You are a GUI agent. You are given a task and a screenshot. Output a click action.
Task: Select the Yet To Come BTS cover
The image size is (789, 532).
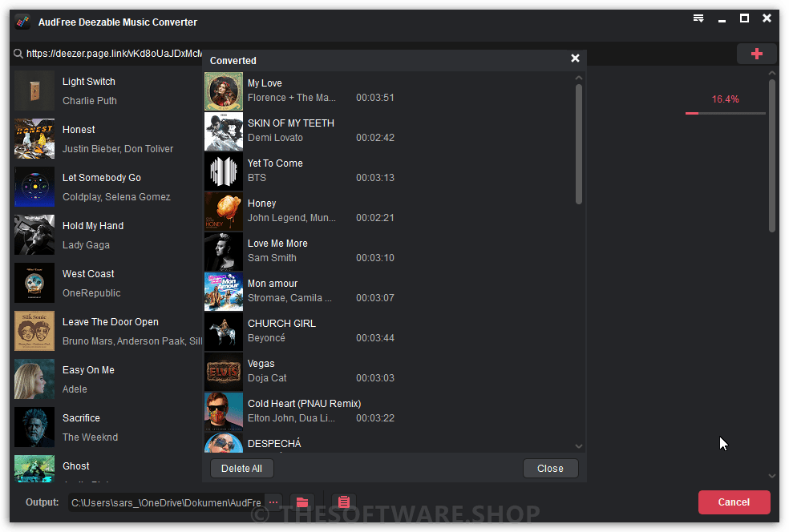pos(224,171)
